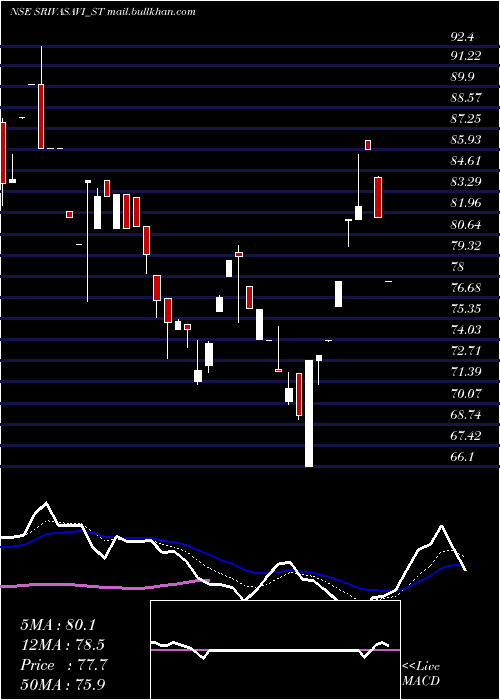Click the 75.35 price axis label
Screen dimensions: 500x700
point(466,309)
